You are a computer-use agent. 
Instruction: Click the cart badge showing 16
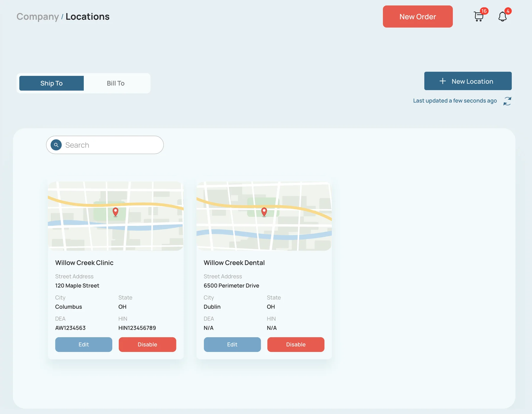484,11
